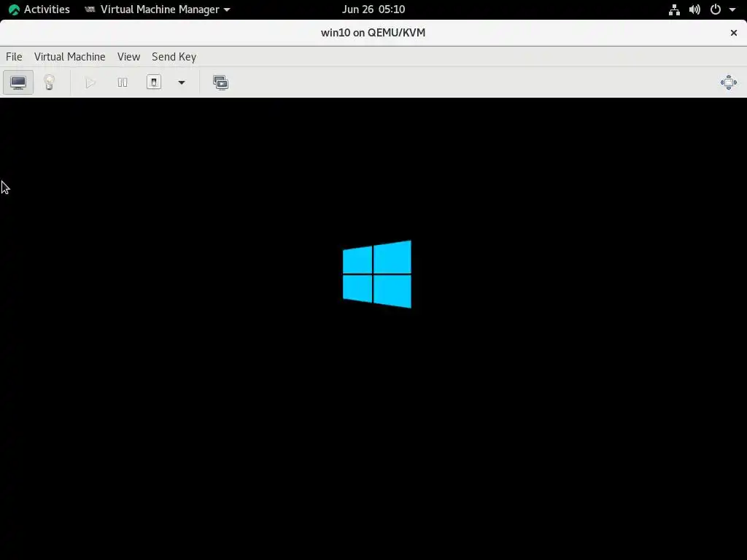Switch console to fullscreen view
This screenshot has height=560, width=747.
(729, 82)
